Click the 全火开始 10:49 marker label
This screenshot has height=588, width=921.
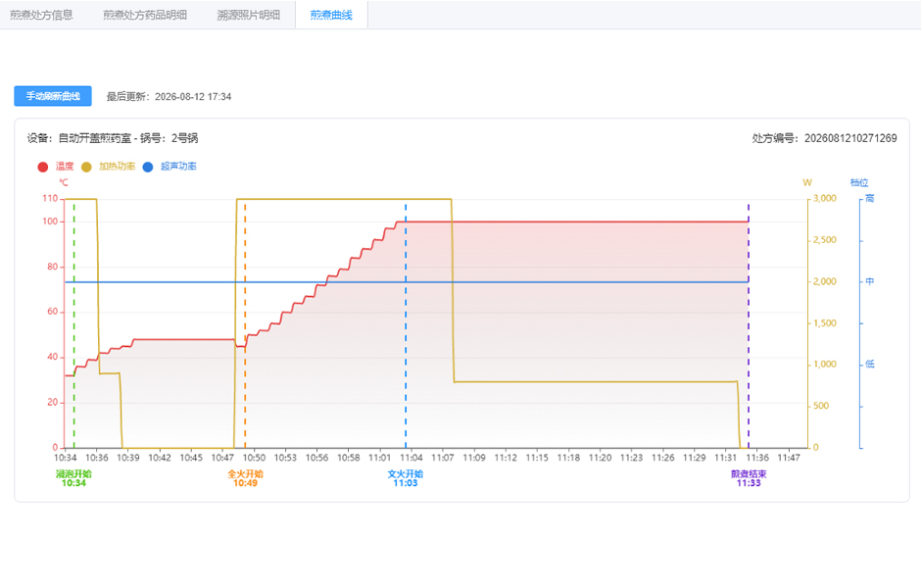246,478
